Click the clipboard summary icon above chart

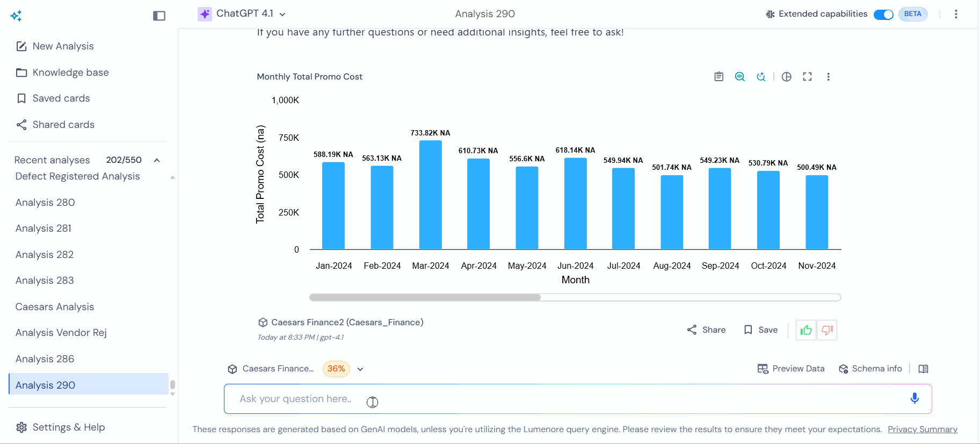click(718, 77)
